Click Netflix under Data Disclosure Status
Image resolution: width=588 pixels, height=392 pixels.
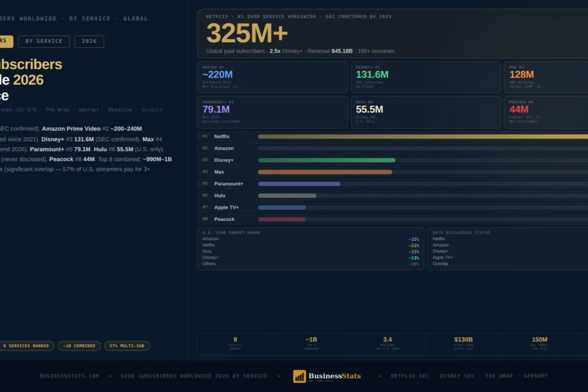[438, 239]
